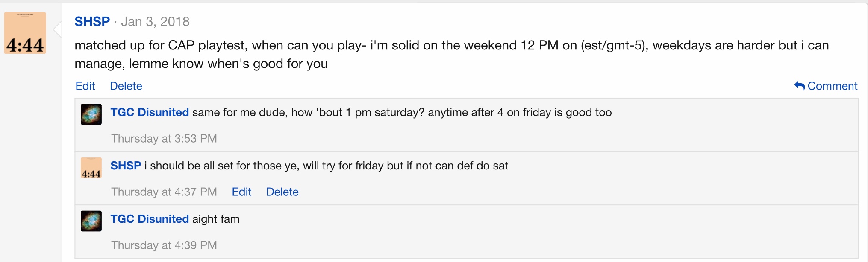Click SHSP's small 4:44 comment avatar
The image size is (868, 262).
point(91,168)
